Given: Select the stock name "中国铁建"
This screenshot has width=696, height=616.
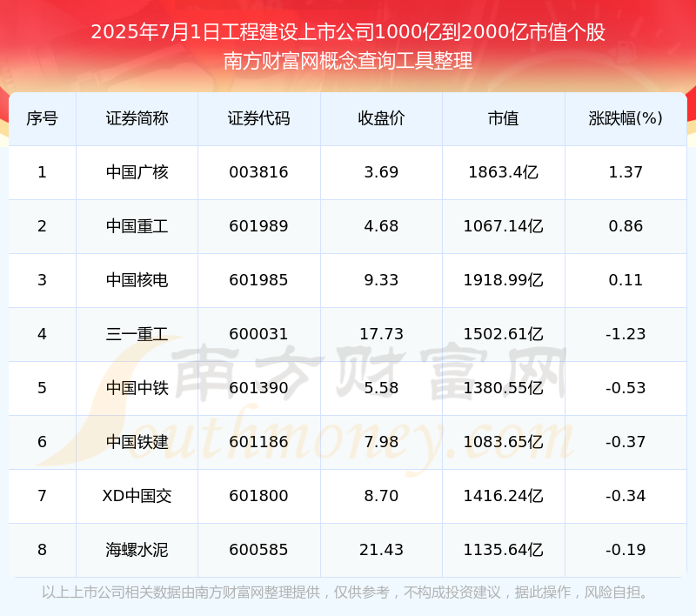Looking at the screenshot, I should point(137,442).
